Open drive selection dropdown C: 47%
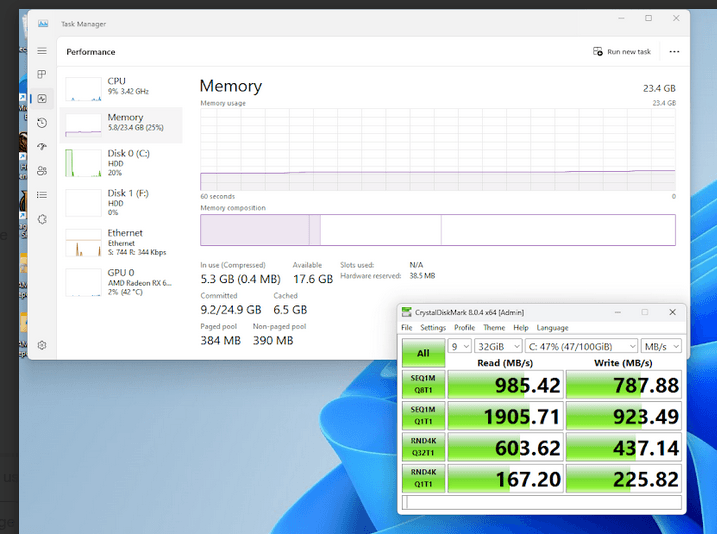The height and width of the screenshot is (534, 717). point(581,347)
